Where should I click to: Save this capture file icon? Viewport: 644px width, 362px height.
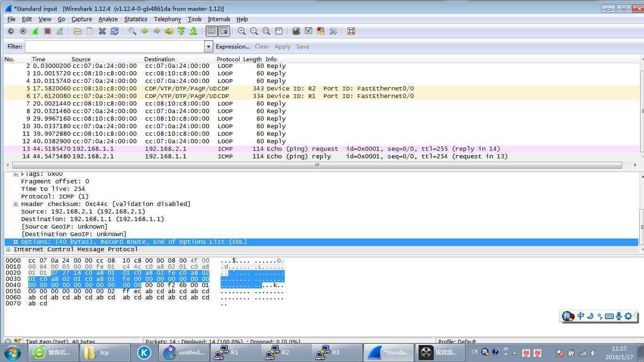pyautogui.click(x=90, y=31)
